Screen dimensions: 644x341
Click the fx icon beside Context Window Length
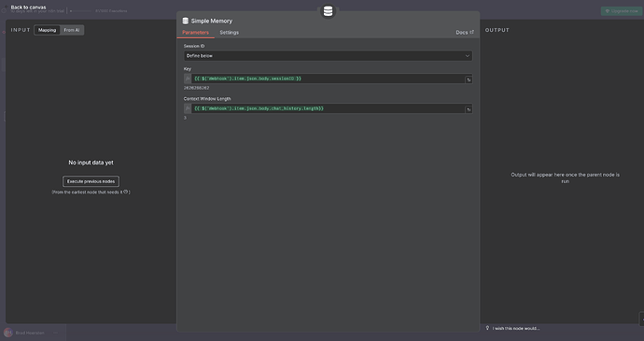(188, 108)
